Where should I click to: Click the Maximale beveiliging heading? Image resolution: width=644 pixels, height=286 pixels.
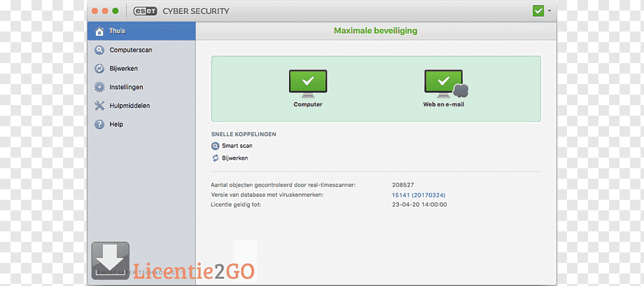tap(375, 30)
